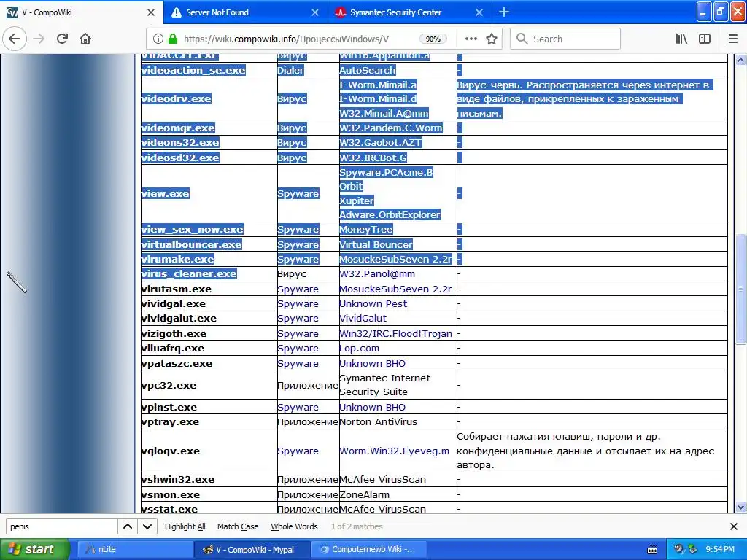The width and height of the screenshot is (747, 560).
Task: Open the Windows start menu
Action: click(35, 549)
